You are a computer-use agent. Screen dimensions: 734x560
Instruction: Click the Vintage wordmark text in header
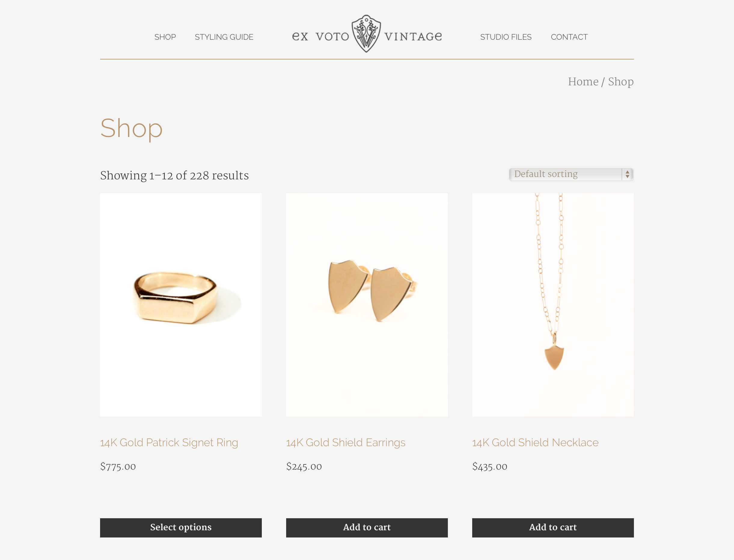413,36
